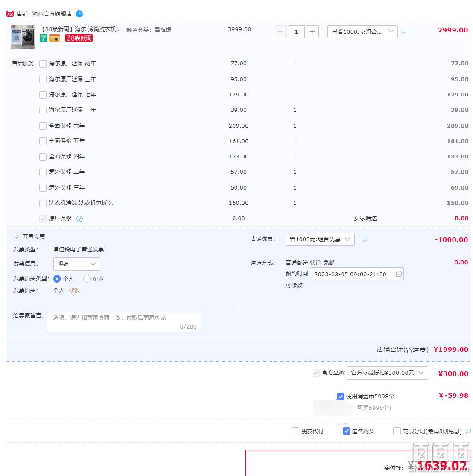Click the red 38焕新周 promotion tag

click(x=79, y=38)
